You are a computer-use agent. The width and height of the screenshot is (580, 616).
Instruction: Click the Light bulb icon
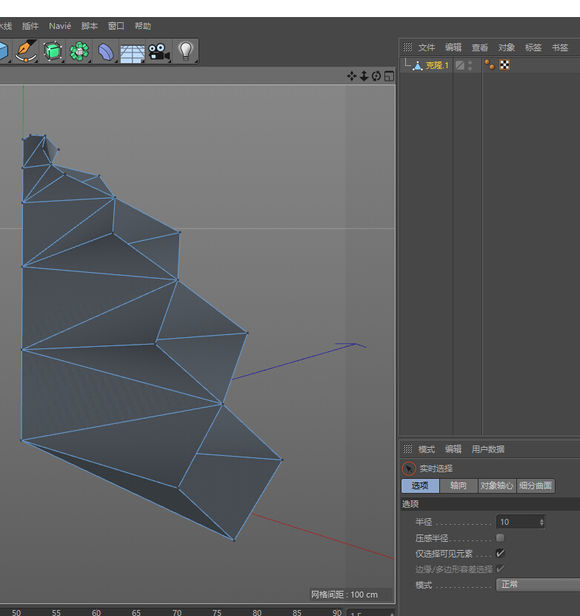coord(185,51)
